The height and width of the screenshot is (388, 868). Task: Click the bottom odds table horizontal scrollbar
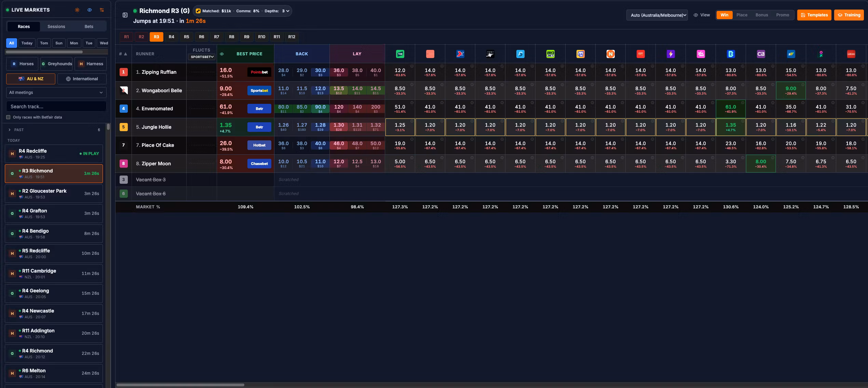pyautogui.click(x=180, y=385)
